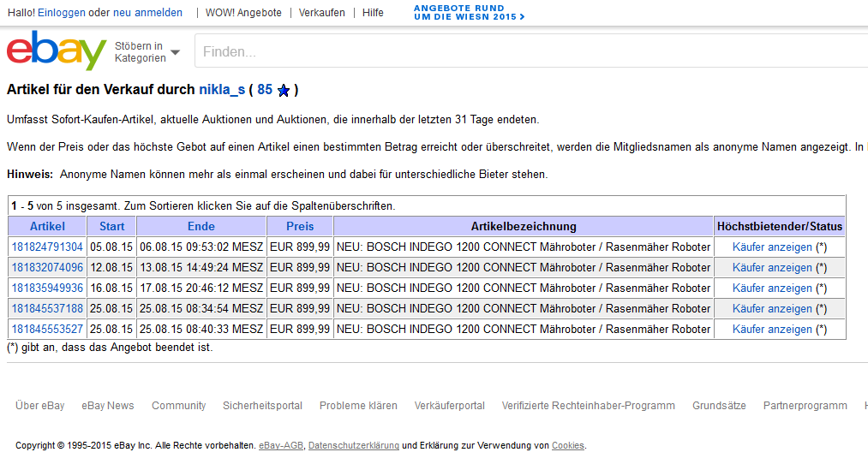Open item 181845553527
The image size is (868, 464).
(48, 329)
